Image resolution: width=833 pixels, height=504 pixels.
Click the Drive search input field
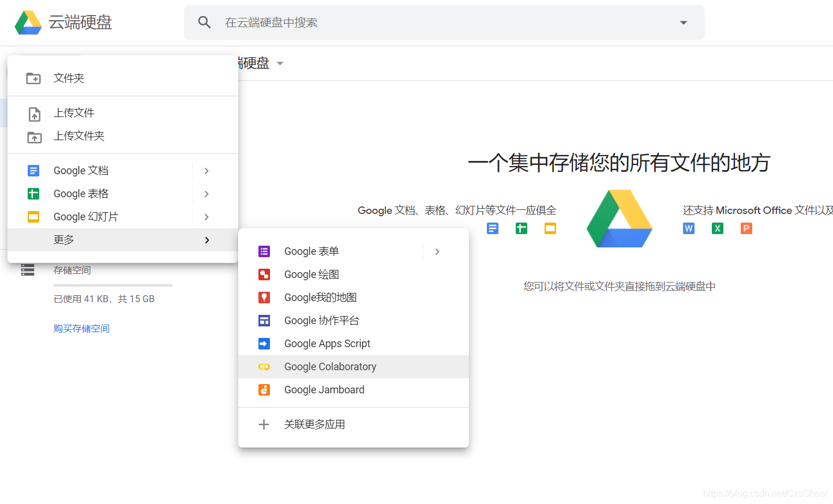pyautogui.click(x=444, y=22)
